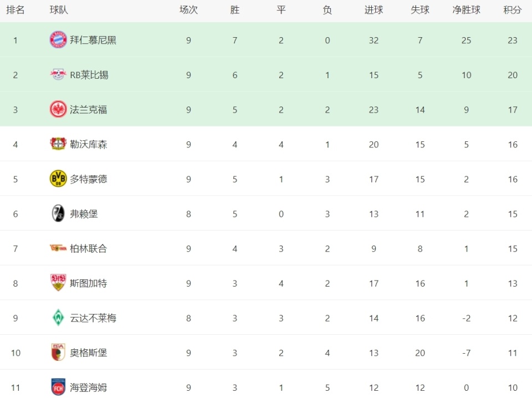Click the 云达不莱梅 team name

coord(93,318)
